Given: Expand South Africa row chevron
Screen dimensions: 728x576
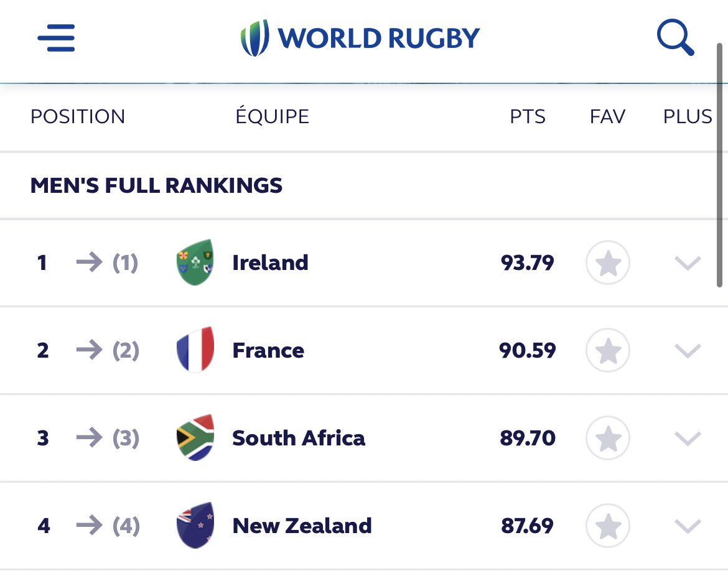Looking at the screenshot, I should [x=688, y=439].
